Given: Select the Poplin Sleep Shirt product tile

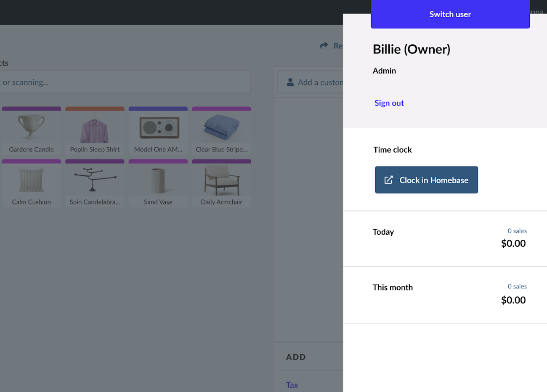Looking at the screenshot, I should pyautogui.click(x=95, y=131).
